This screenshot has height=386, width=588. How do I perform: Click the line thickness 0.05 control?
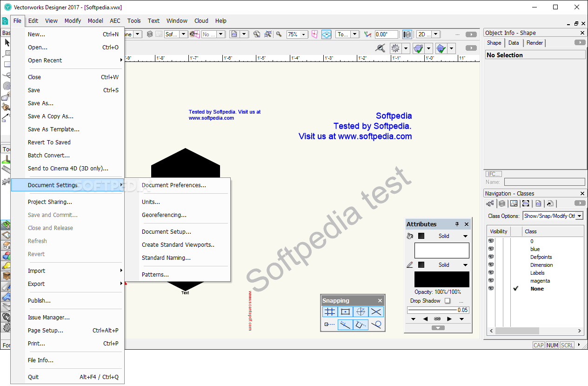coord(438,310)
